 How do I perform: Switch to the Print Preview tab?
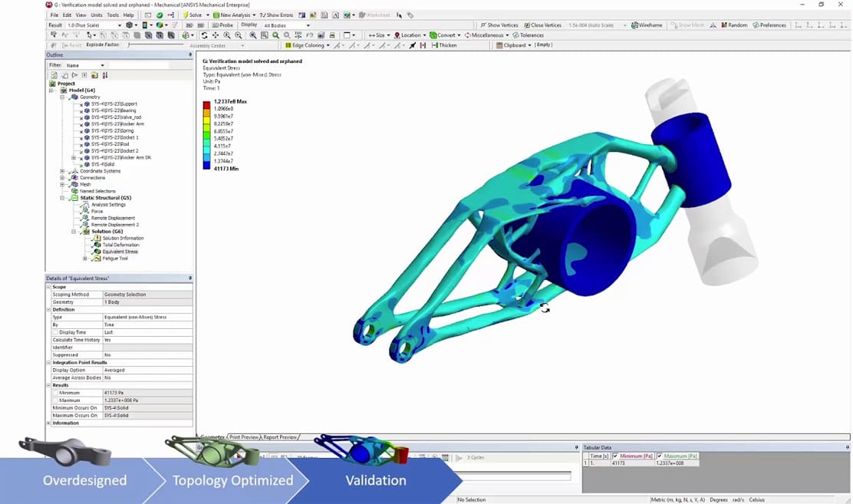pyautogui.click(x=244, y=437)
